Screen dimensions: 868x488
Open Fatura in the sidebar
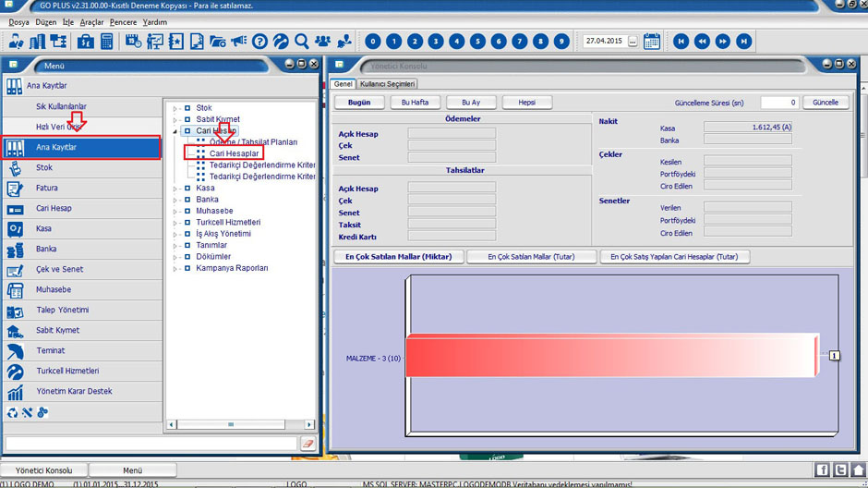pyautogui.click(x=82, y=188)
